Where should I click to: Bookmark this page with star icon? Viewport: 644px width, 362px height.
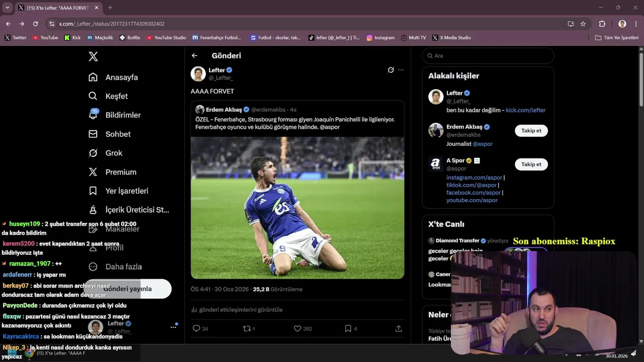[x=583, y=24]
